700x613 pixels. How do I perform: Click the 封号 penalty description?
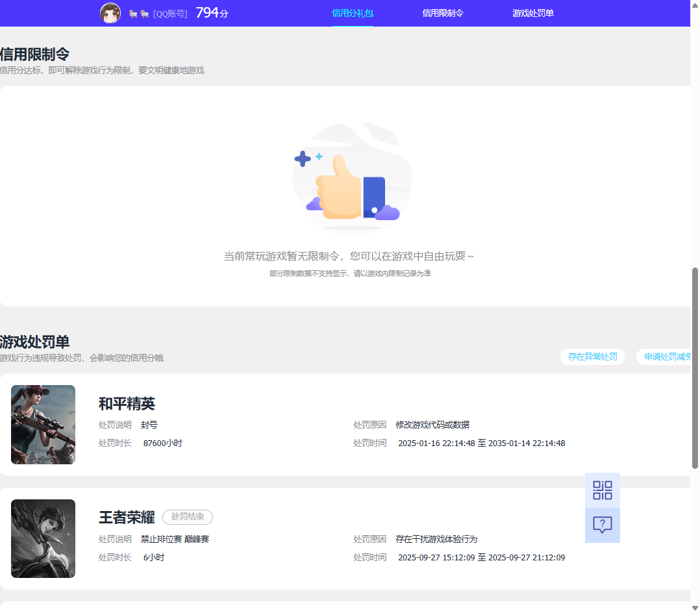point(149,425)
